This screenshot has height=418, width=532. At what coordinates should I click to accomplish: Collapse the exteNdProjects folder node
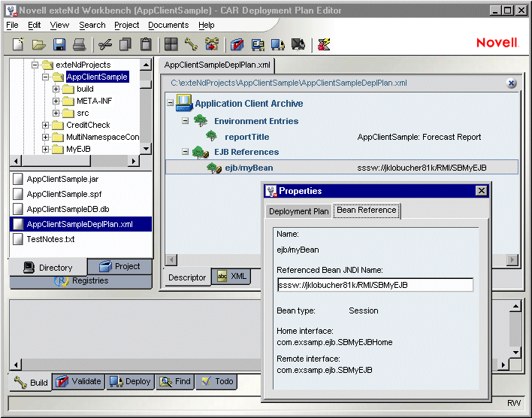pyautogui.click(x=35, y=65)
